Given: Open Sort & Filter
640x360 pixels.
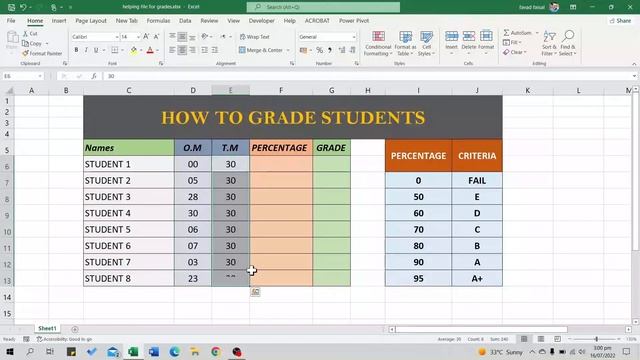Looking at the screenshot, I should (x=549, y=43).
